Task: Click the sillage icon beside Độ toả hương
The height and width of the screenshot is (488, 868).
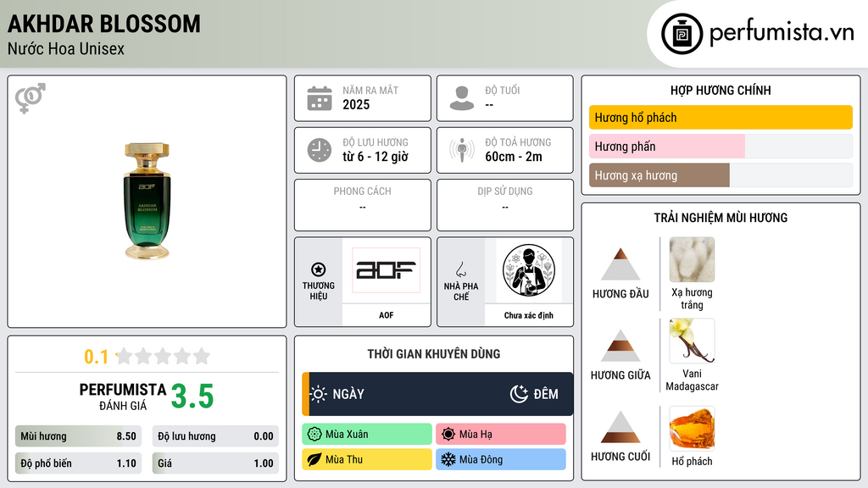Action: point(462,150)
